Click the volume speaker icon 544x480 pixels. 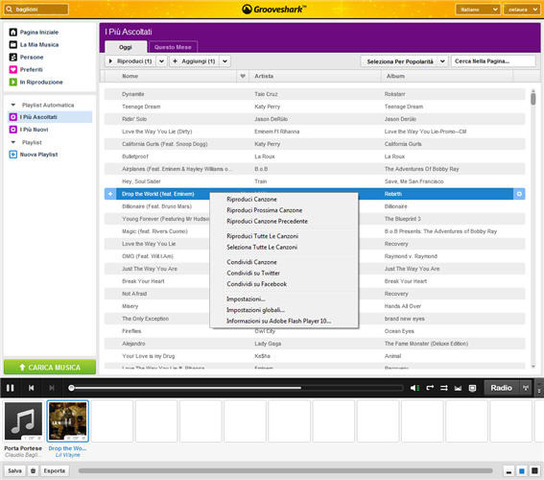pos(415,388)
